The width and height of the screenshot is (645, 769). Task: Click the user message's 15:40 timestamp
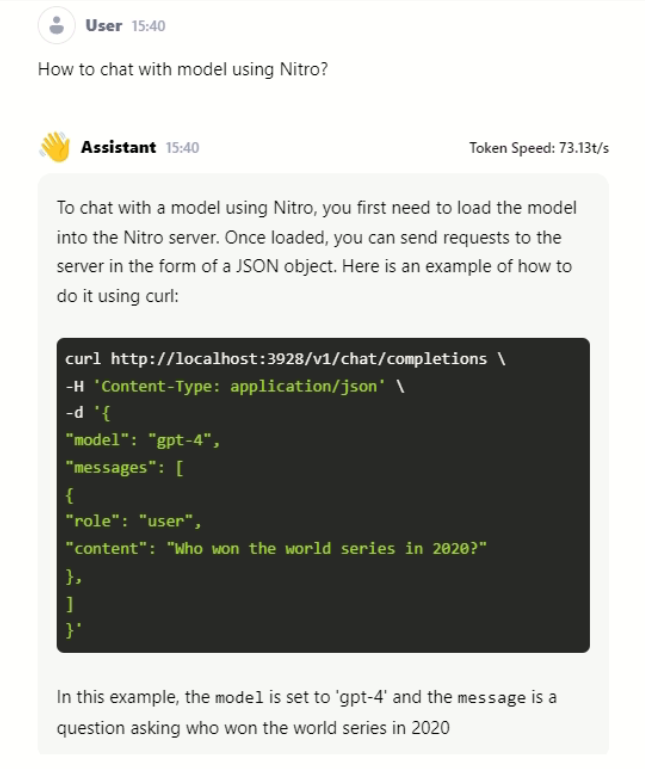click(148, 26)
